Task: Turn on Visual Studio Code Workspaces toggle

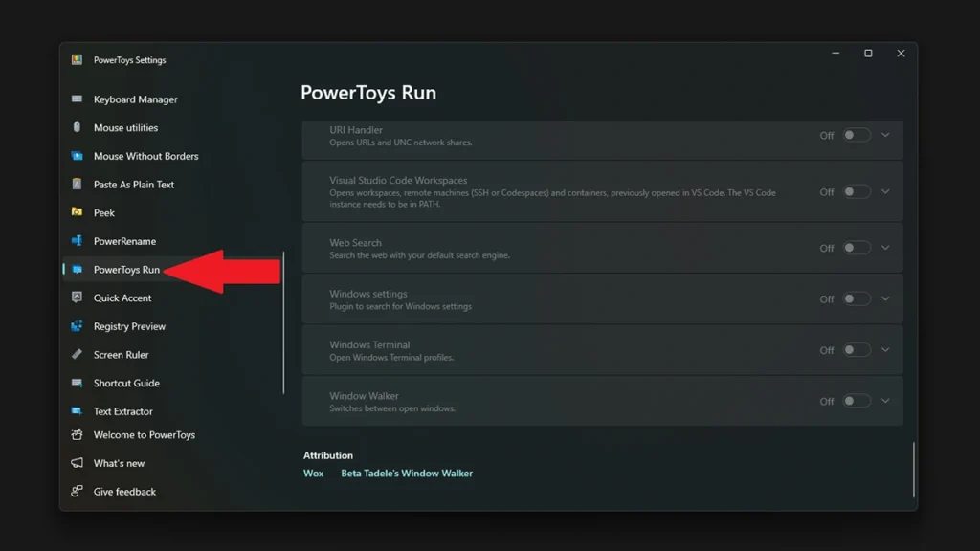Action: pos(857,191)
